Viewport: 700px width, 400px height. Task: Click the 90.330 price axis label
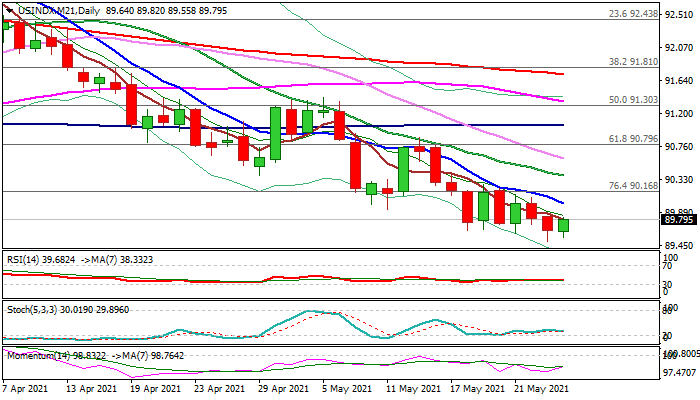[680, 179]
